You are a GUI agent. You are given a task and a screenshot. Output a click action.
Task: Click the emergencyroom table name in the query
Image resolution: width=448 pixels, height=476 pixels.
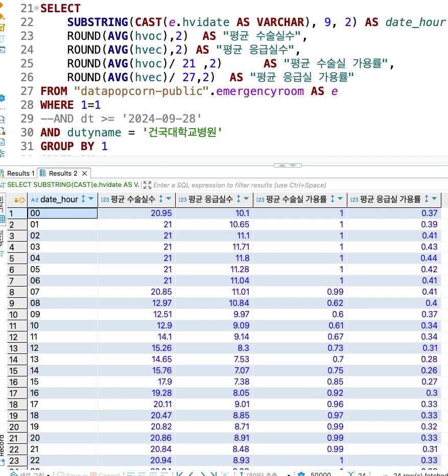click(260, 91)
